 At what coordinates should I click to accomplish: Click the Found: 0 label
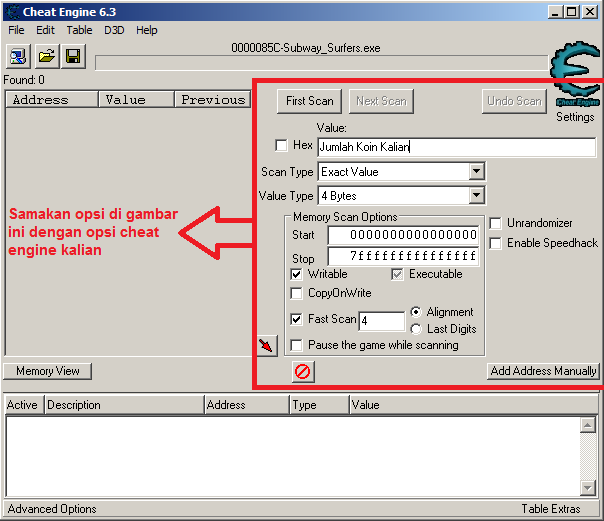click(x=24, y=80)
